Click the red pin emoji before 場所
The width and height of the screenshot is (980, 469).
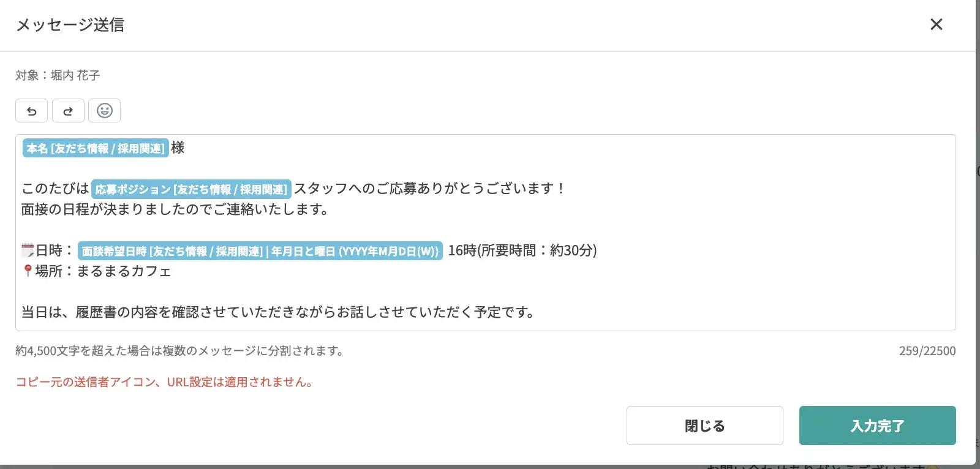coord(28,271)
